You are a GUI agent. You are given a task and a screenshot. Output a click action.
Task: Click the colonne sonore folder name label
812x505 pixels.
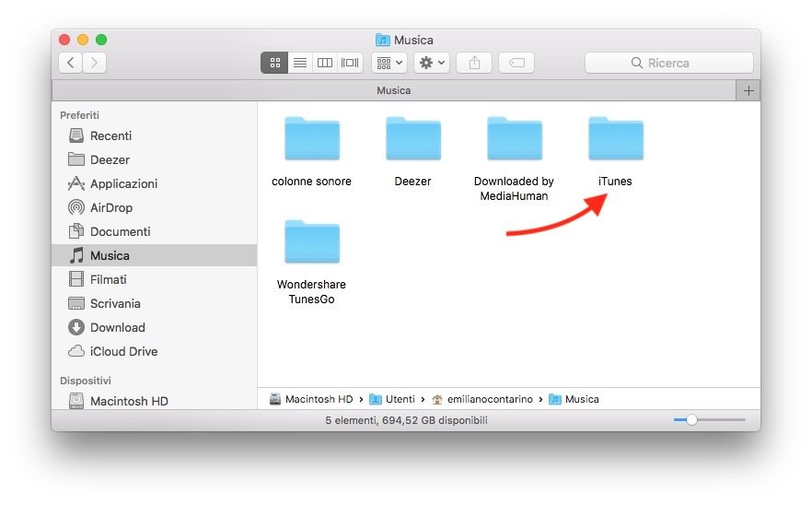pyautogui.click(x=311, y=182)
